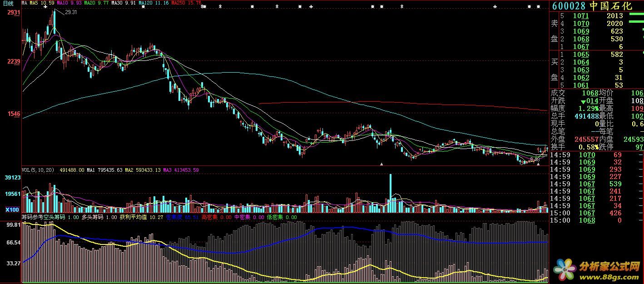Click the stock code 600028
This screenshot has width=644, height=284.
pyautogui.click(x=569, y=6)
